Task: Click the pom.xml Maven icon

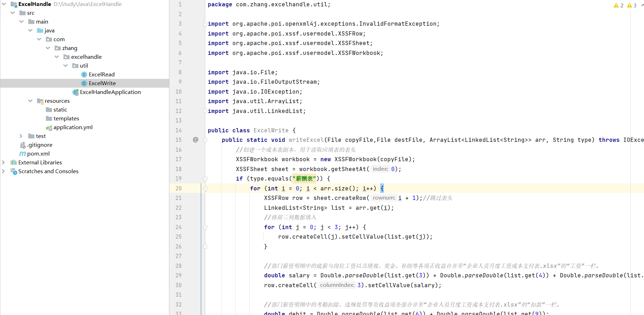Action: pos(23,154)
